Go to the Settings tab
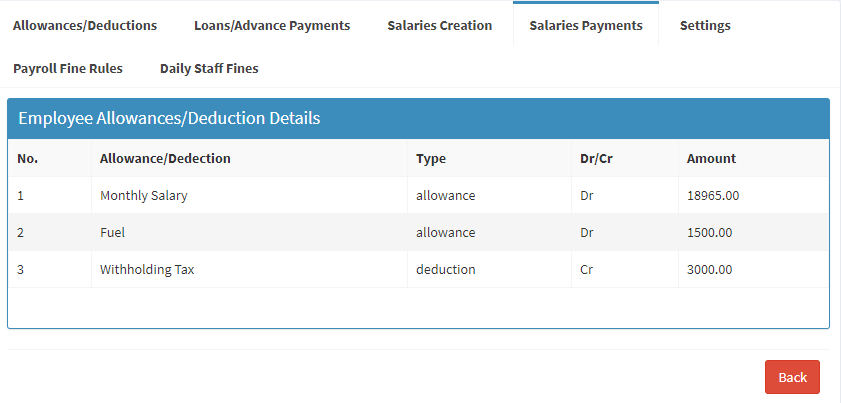 (x=705, y=25)
